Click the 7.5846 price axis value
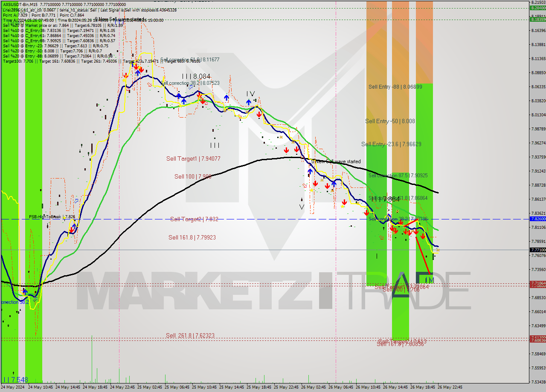Image resolution: width=546 pixels, height=392 pixels. [538, 354]
